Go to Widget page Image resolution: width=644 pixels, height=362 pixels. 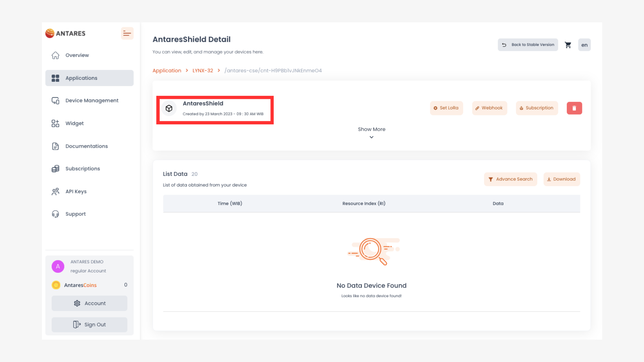click(74, 123)
